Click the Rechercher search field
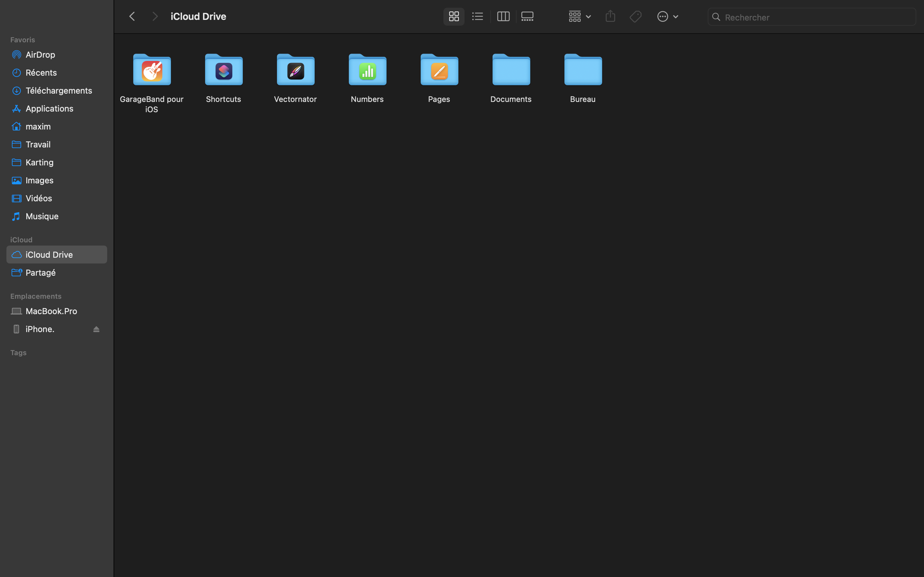 point(817,17)
